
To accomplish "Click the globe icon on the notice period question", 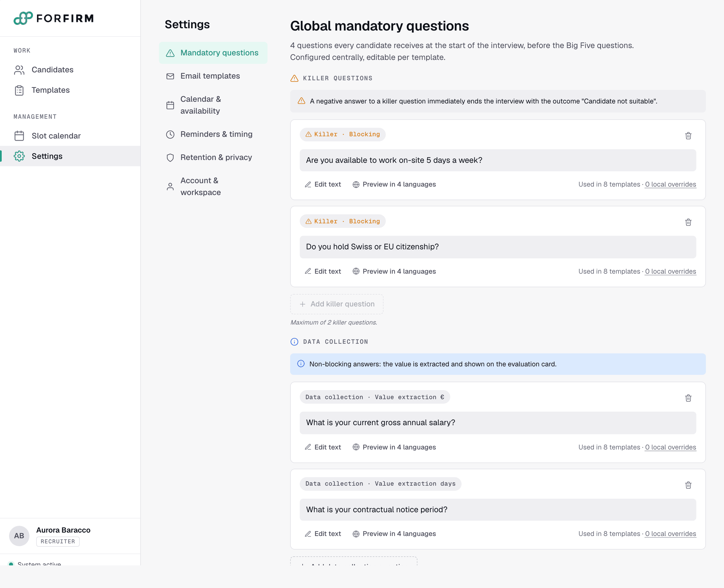I will 356,534.
